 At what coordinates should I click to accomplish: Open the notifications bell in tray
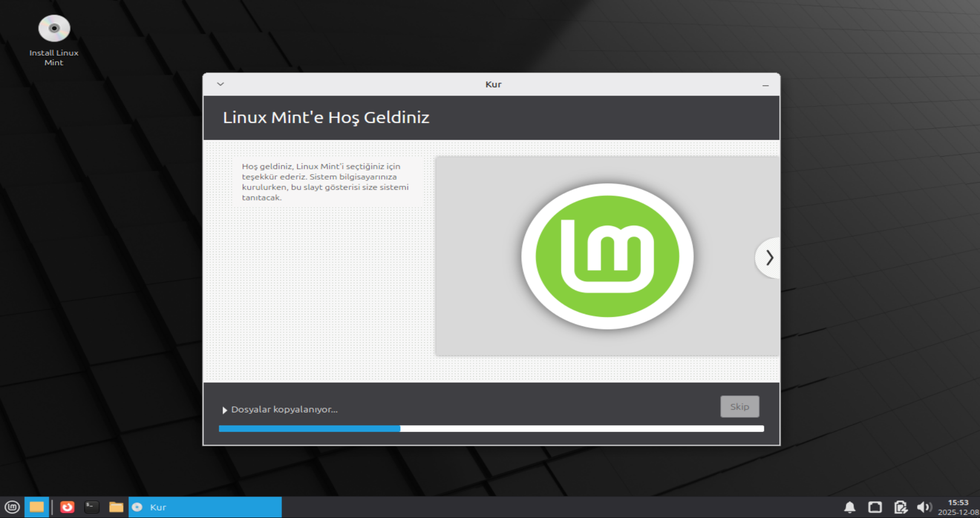[x=850, y=507]
